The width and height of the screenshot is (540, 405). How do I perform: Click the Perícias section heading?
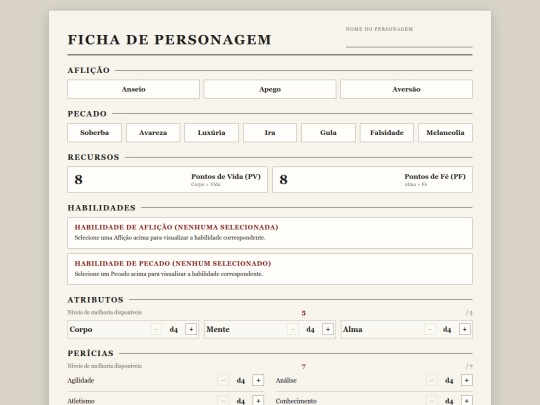click(91, 353)
